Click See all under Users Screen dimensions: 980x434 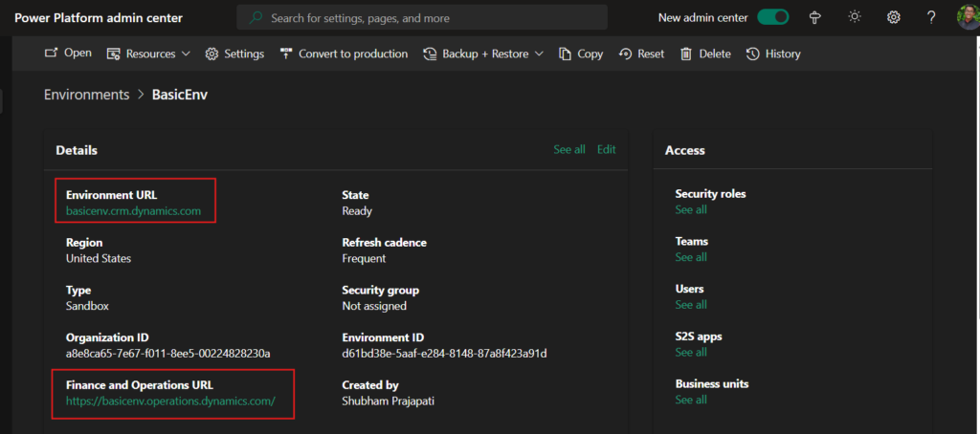pos(691,305)
